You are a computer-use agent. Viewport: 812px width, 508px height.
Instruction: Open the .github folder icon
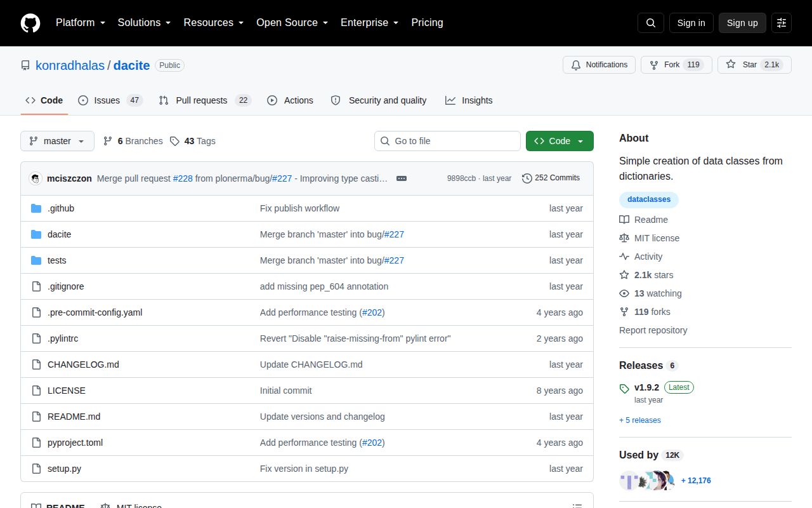tap(36, 208)
